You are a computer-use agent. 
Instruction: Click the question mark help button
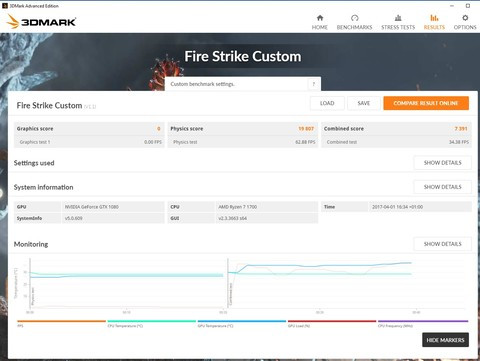click(314, 84)
